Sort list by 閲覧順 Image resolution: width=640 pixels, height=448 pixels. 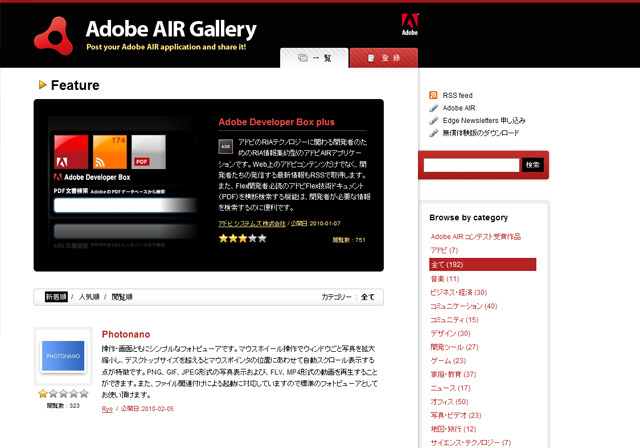(122, 297)
